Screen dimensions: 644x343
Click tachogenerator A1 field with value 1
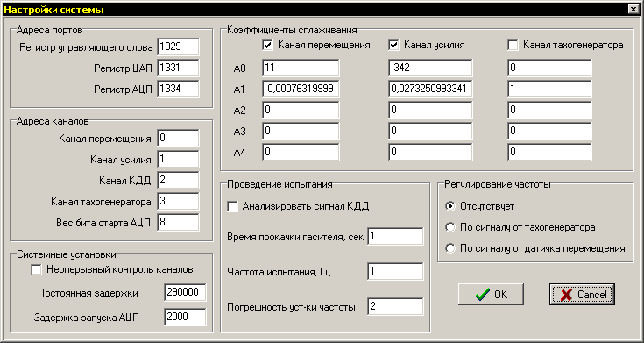tap(549, 89)
